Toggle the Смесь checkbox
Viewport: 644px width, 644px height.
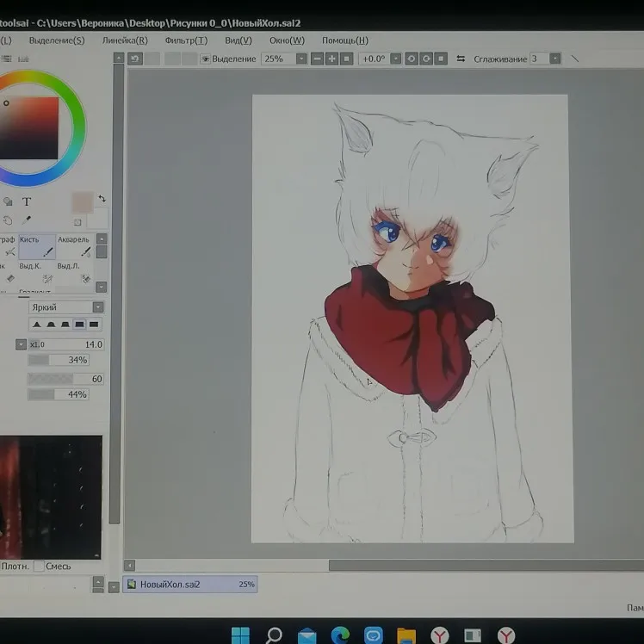pos(39,566)
